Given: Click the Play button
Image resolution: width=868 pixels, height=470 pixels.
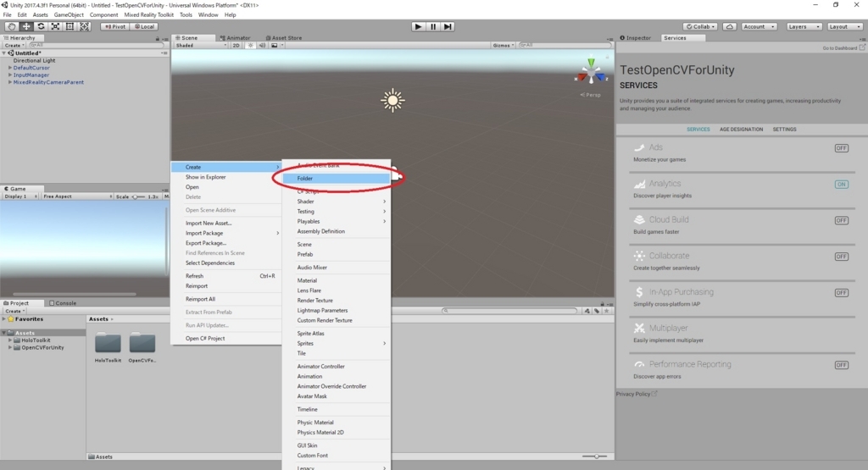Looking at the screenshot, I should point(419,26).
